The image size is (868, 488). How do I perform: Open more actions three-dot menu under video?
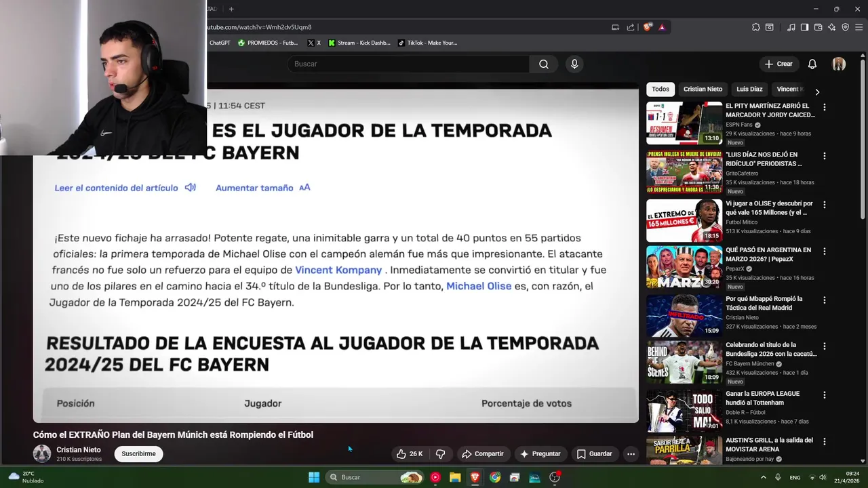tap(631, 454)
